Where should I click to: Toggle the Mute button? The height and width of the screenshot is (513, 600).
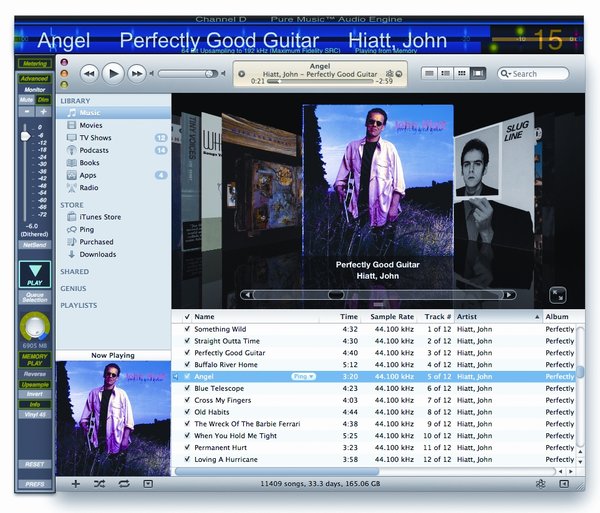pos(26,100)
